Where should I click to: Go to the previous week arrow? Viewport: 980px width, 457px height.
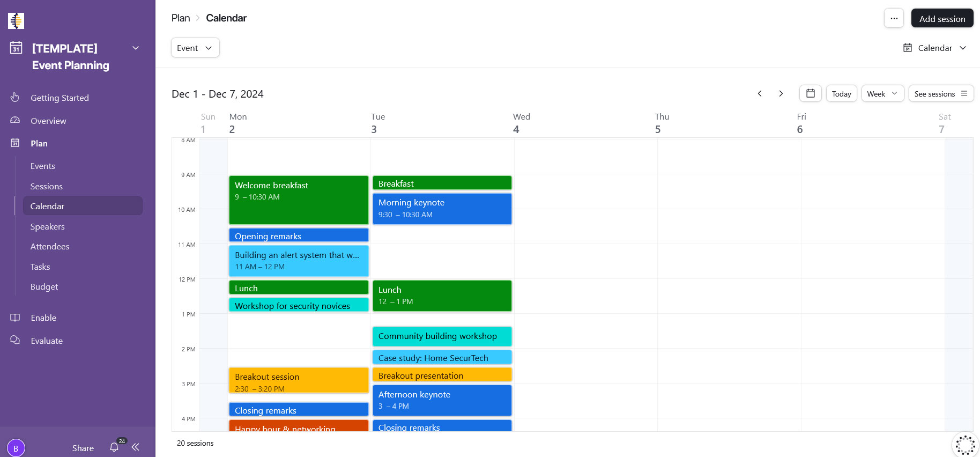(x=760, y=93)
